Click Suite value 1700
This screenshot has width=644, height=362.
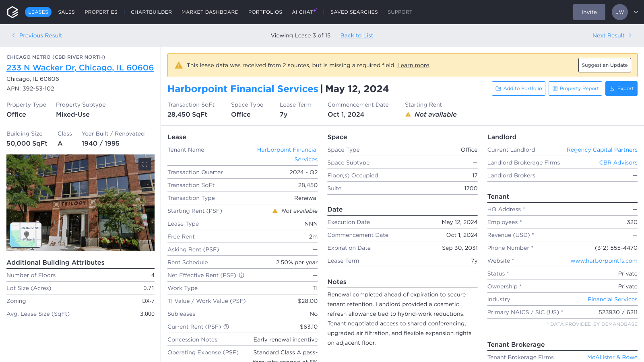click(471, 188)
